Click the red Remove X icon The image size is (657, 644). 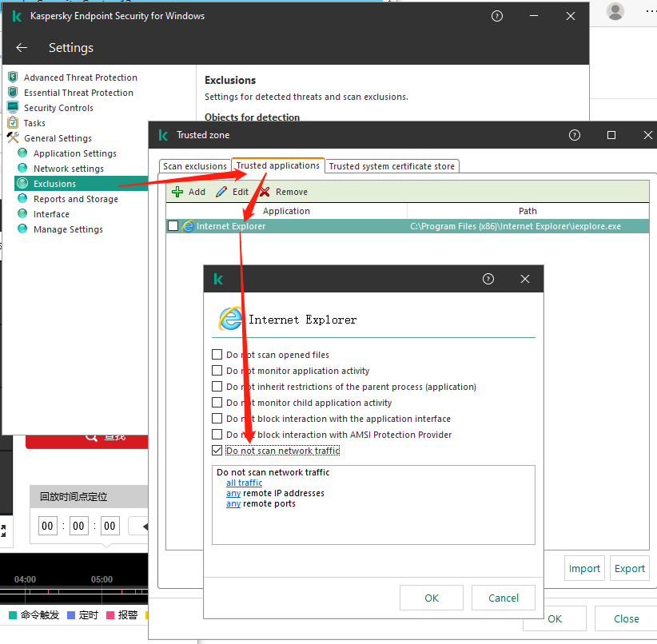265,192
